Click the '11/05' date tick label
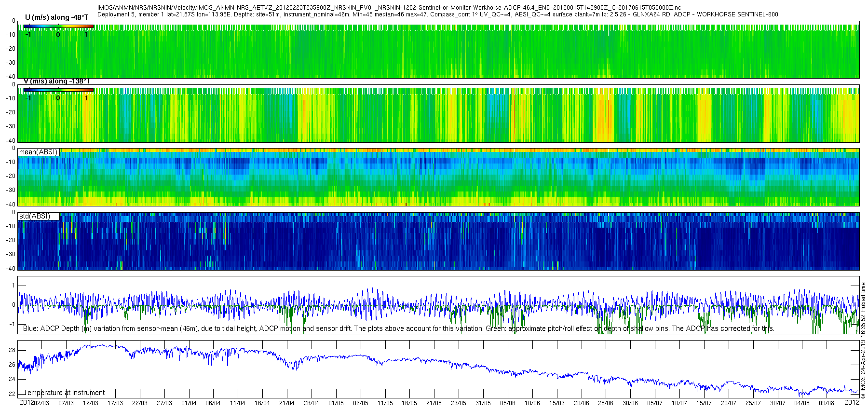Viewport: 868px width, 410px height. (385, 403)
